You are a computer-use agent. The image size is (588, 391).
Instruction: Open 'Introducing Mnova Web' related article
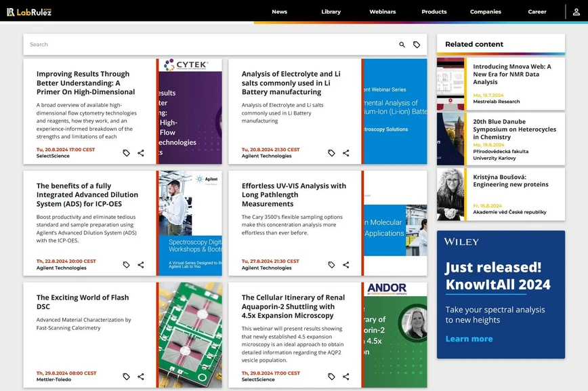(x=512, y=75)
